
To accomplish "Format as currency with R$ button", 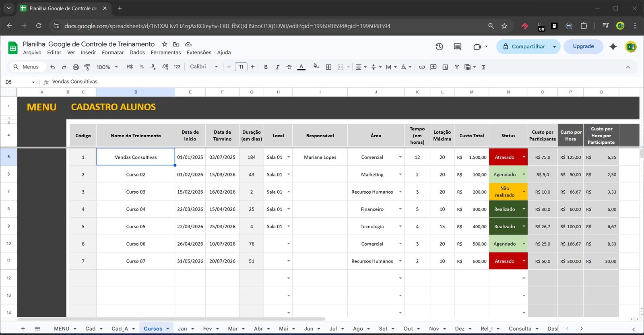I will coord(130,67).
